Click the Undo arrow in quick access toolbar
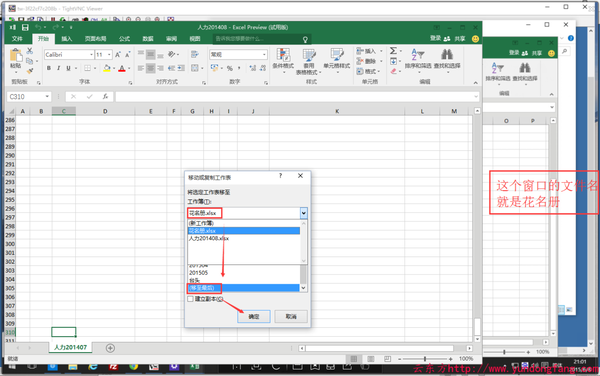This screenshot has width=600, height=376. pos(38,28)
